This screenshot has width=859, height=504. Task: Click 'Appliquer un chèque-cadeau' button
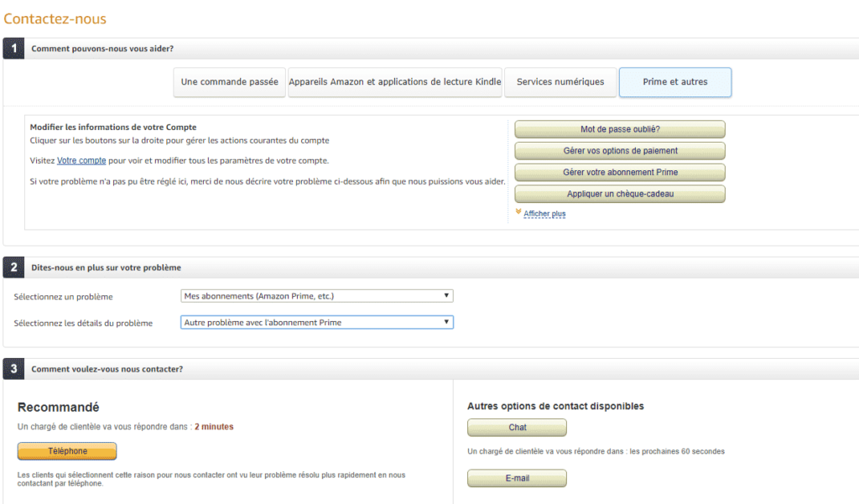coord(619,194)
